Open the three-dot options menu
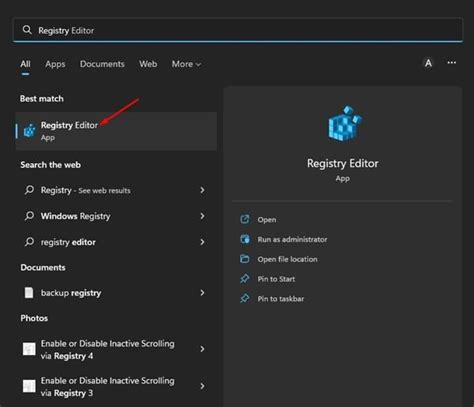Screen dimensions: 474x407 (452, 63)
